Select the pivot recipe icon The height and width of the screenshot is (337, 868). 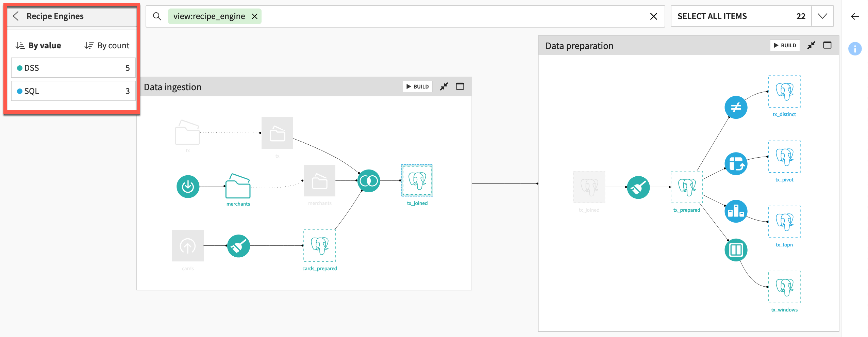click(736, 163)
